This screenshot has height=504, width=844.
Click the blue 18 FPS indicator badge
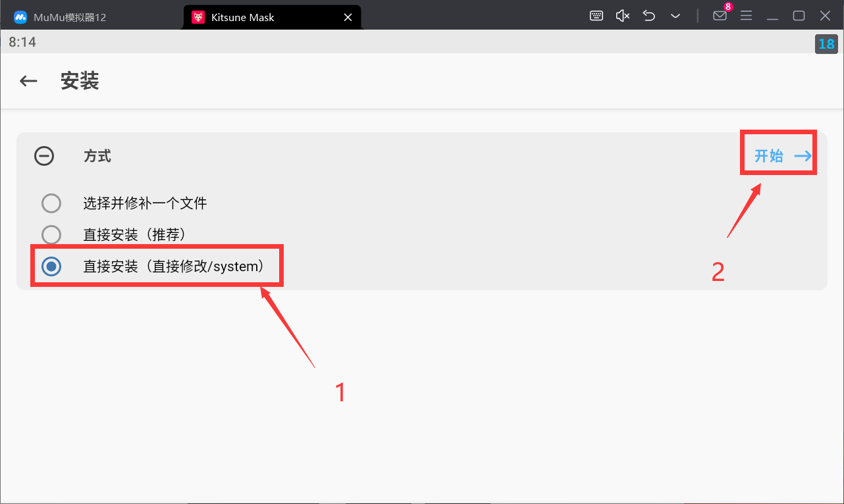click(x=826, y=44)
